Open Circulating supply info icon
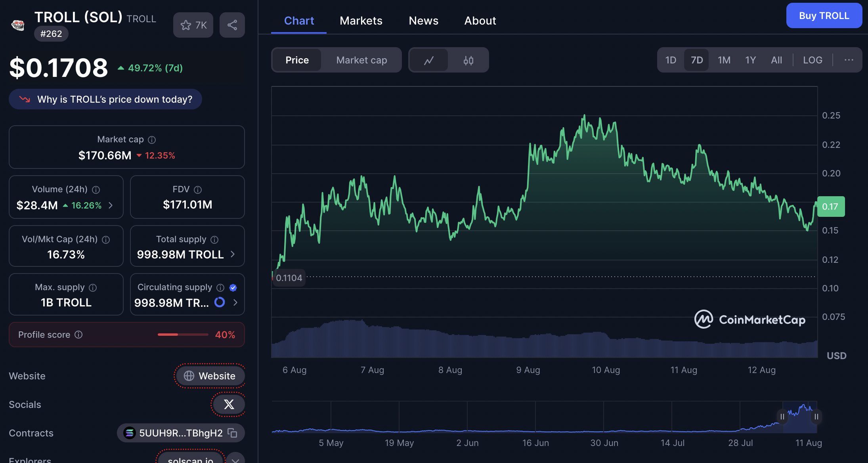Image resolution: width=868 pixels, height=463 pixels. 220,287
